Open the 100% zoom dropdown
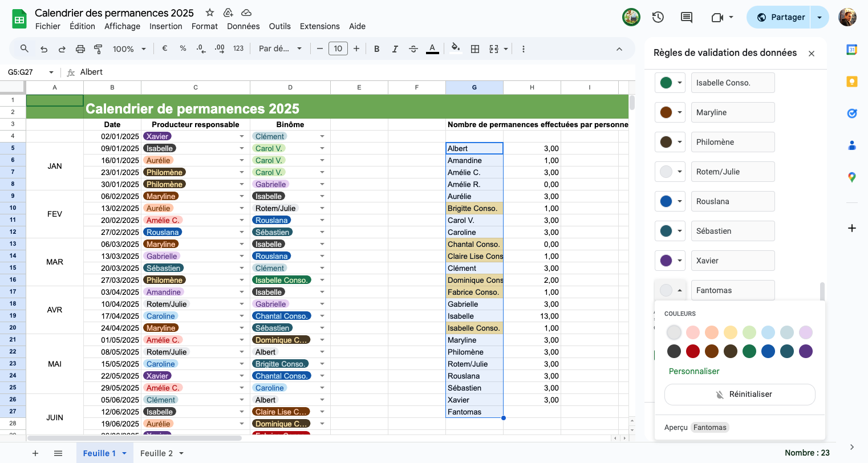Viewport: 868px width, 463px height. (x=129, y=49)
